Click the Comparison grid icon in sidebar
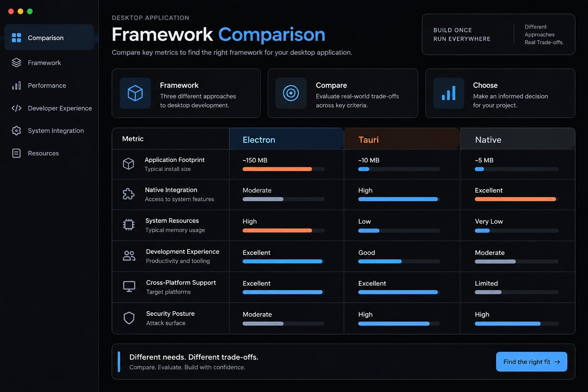The height and width of the screenshot is (392, 588). click(16, 38)
